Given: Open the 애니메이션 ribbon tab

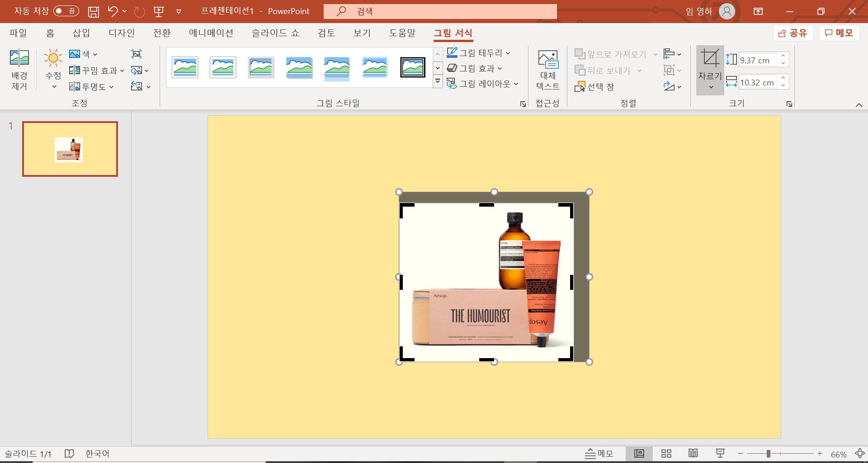Looking at the screenshot, I should [x=211, y=33].
